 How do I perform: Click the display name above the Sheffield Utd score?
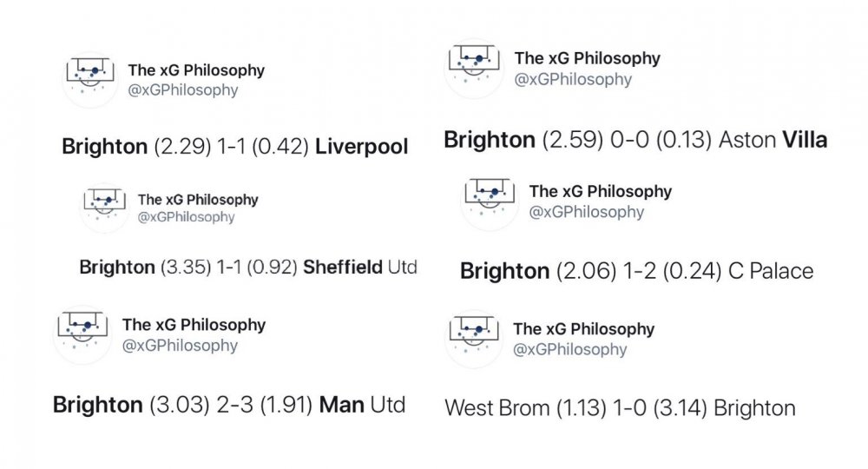(x=198, y=199)
